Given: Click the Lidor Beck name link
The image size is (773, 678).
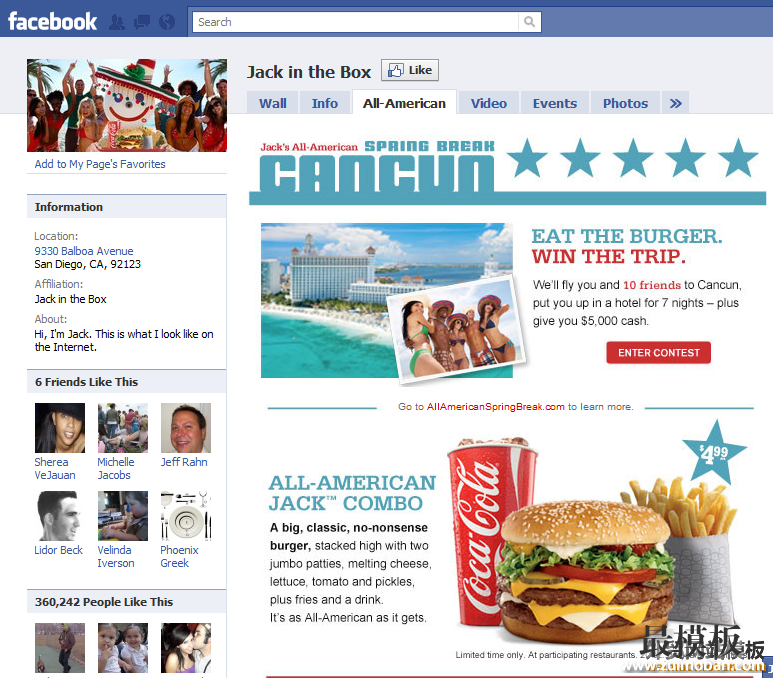Looking at the screenshot, I should pyautogui.click(x=58, y=550).
